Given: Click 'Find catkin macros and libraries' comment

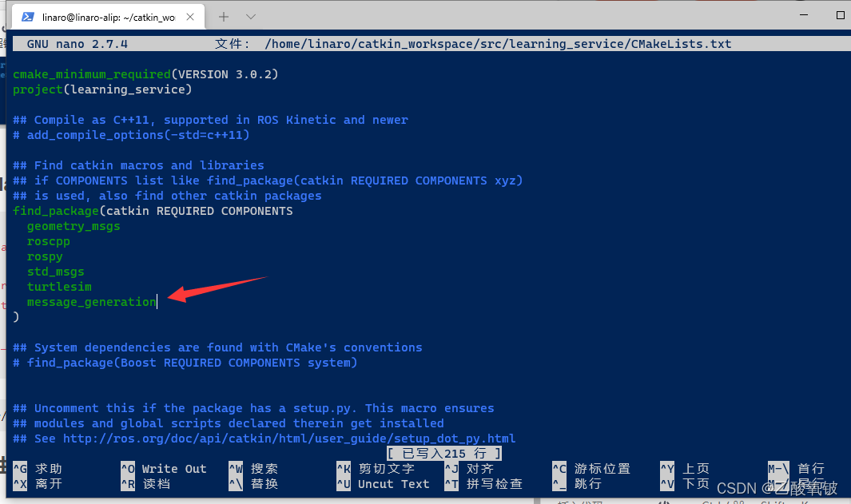Looking at the screenshot, I should tap(138, 165).
